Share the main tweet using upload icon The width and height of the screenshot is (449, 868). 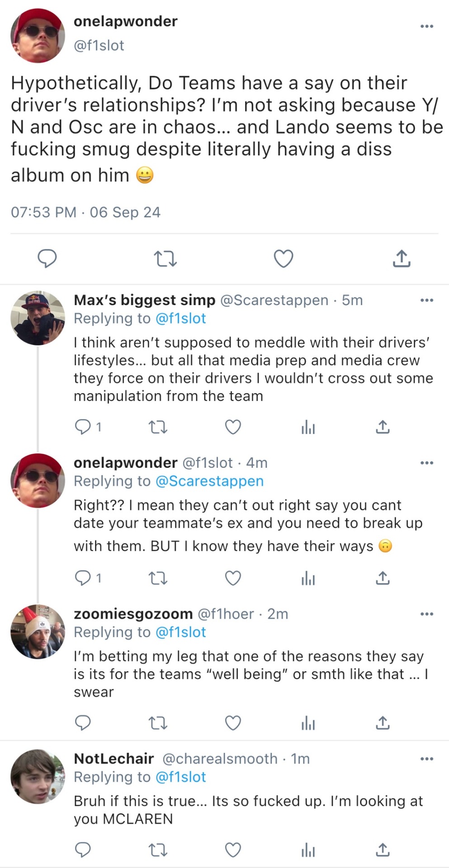click(x=401, y=259)
